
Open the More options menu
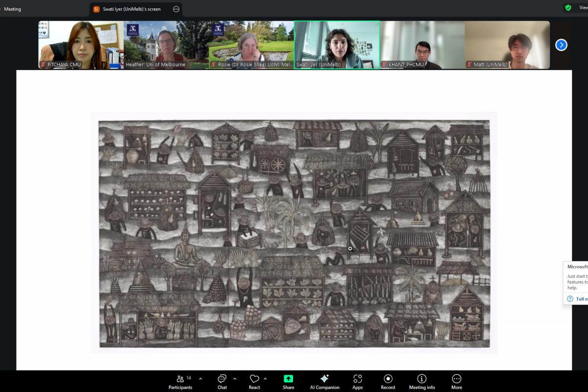(x=456, y=381)
